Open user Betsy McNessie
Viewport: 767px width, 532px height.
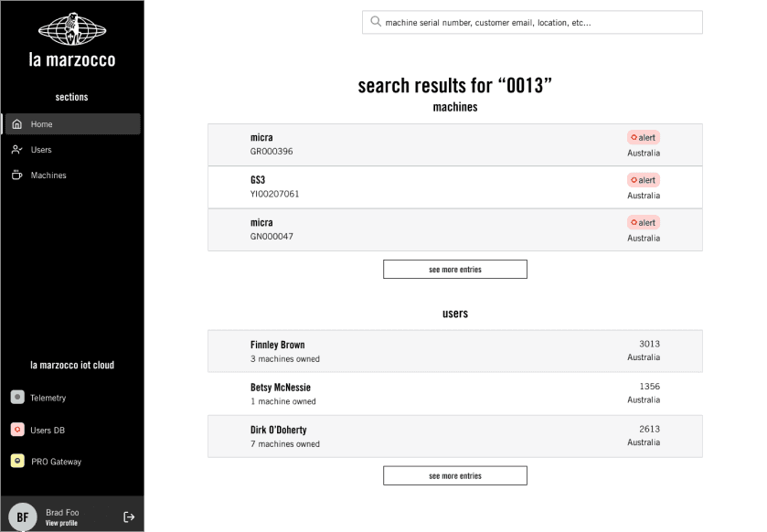[455, 394]
